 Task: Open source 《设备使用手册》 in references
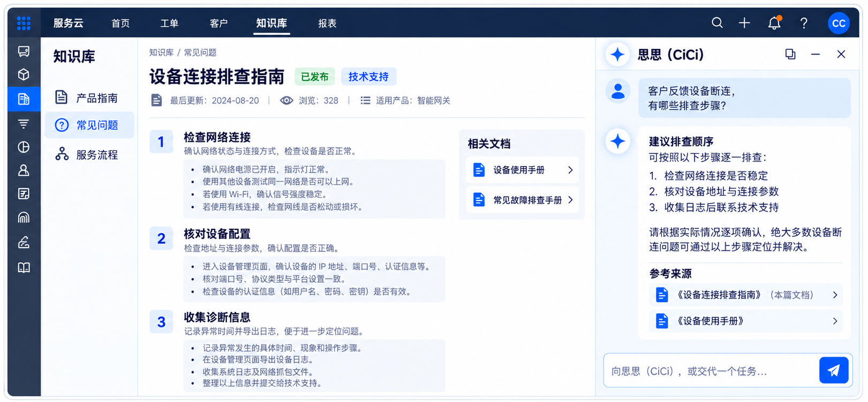(745, 321)
